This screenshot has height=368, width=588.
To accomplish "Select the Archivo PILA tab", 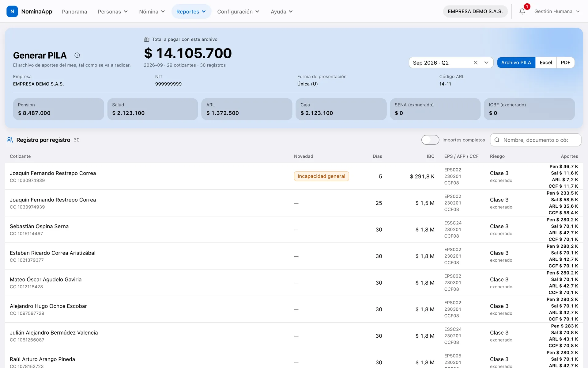I will 516,63.
